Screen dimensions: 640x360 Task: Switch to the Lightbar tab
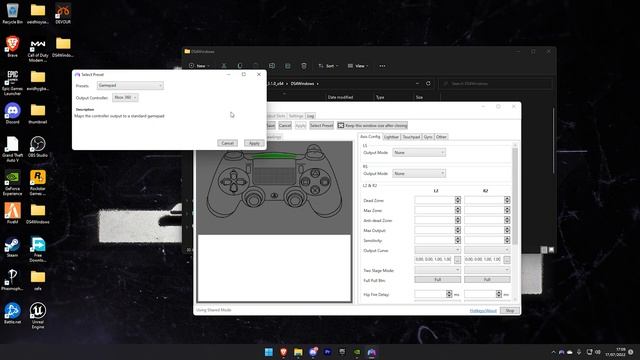pos(391,137)
